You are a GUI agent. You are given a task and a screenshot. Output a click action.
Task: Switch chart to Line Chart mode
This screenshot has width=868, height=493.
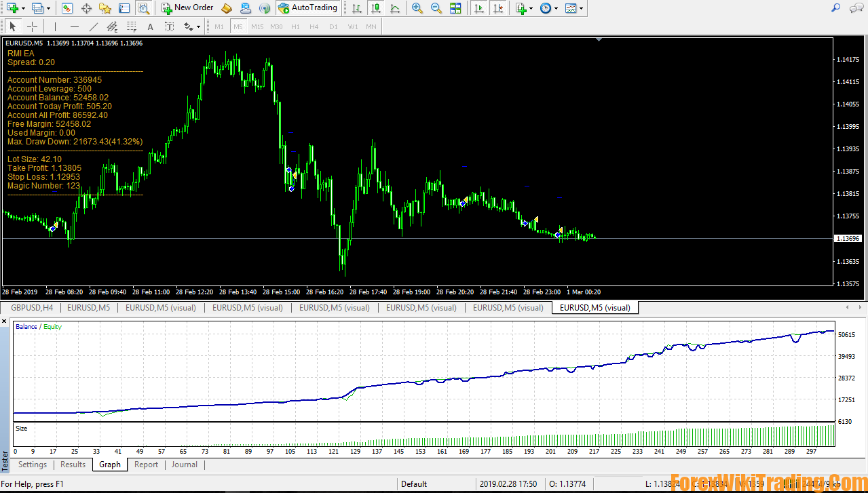click(395, 8)
